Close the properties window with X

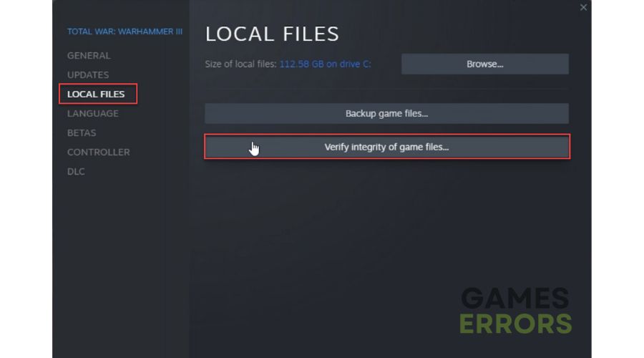tap(583, 7)
